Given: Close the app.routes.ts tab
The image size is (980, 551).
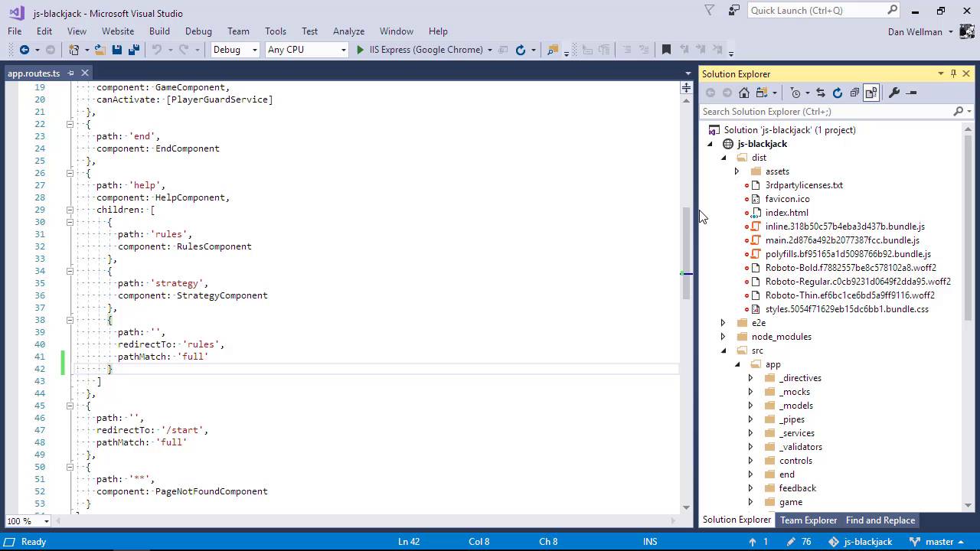Looking at the screenshot, I should (x=85, y=73).
